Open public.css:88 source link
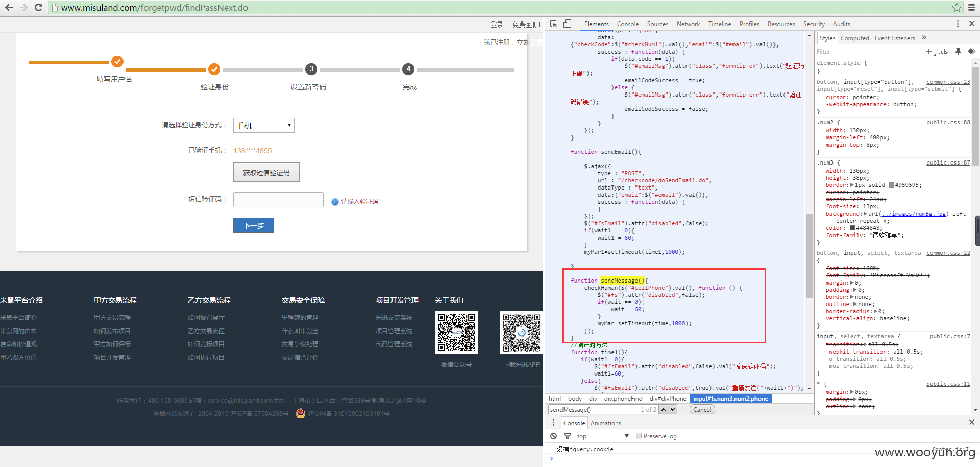Viewport: 980px width, 467px height. 948,122
